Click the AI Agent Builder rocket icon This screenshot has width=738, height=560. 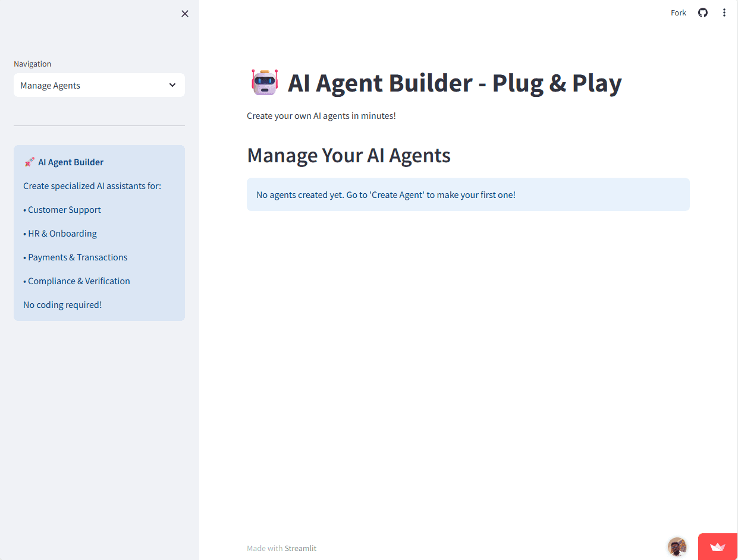coord(31,161)
